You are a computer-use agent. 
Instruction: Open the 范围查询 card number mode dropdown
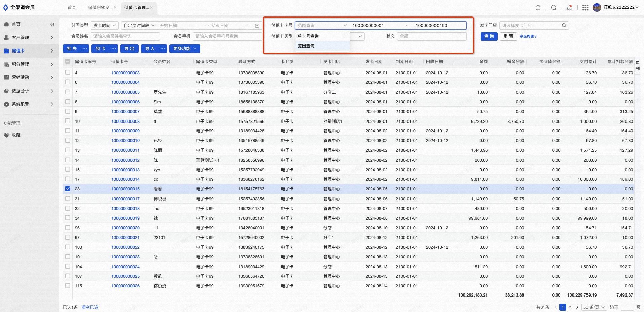[322, 26]
